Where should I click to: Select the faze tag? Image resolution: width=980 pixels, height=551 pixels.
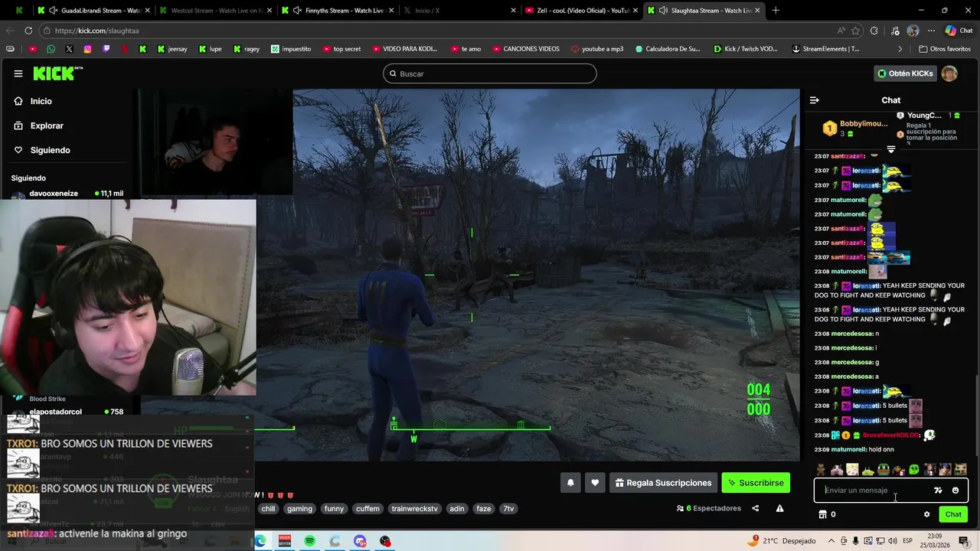484,509
